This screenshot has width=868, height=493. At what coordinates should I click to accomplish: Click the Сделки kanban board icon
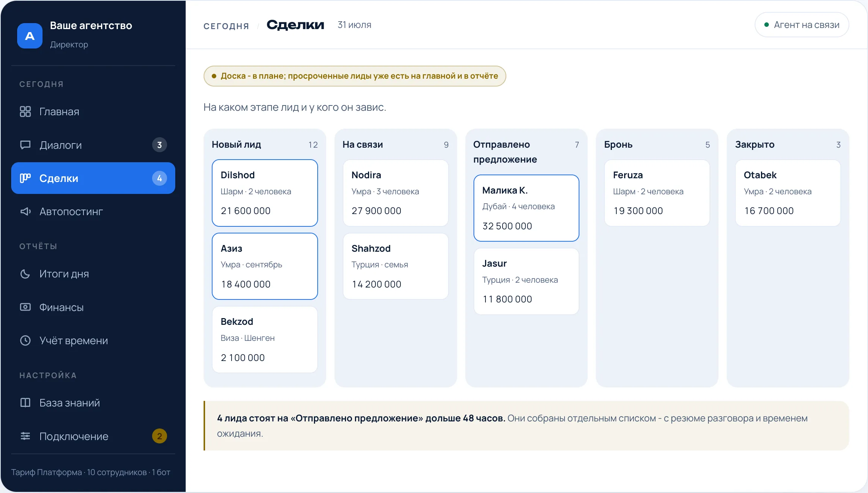pyautogui.click(x=25, y=178)
